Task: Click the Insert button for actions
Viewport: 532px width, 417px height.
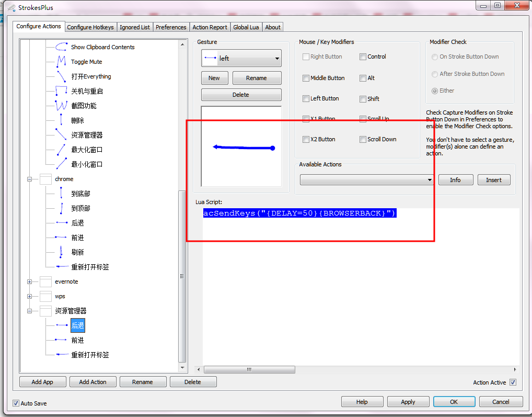Action: click(x=493, y=179)
